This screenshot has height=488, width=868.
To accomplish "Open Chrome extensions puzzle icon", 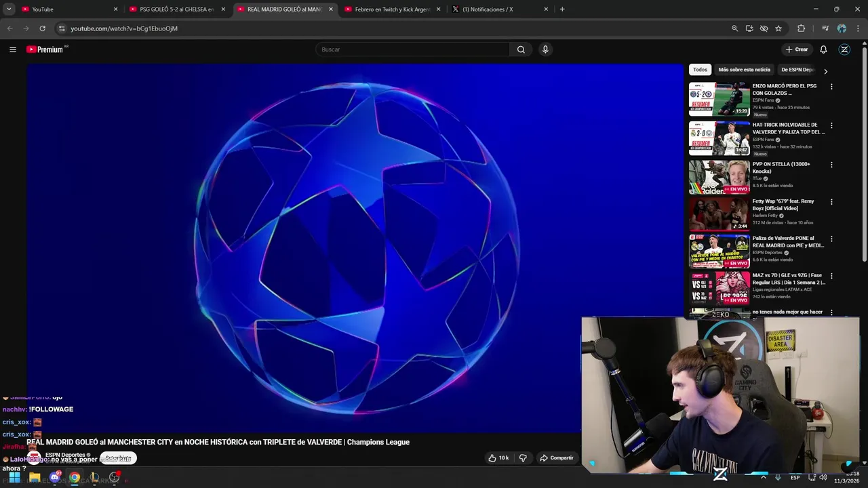I will coord(802,28).
